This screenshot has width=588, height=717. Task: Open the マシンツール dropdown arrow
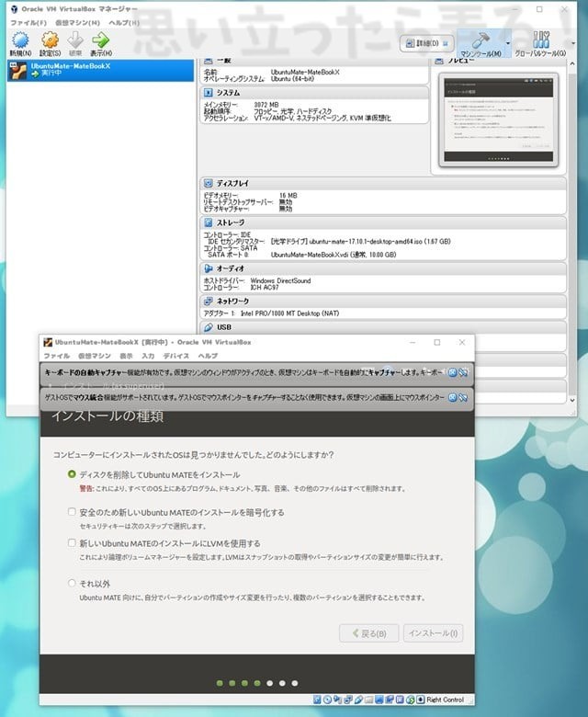tap(507, 43)
